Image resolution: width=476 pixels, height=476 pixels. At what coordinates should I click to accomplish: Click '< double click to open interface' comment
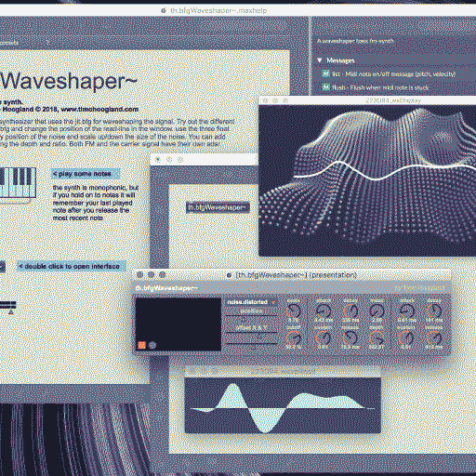tap(72, 266)
